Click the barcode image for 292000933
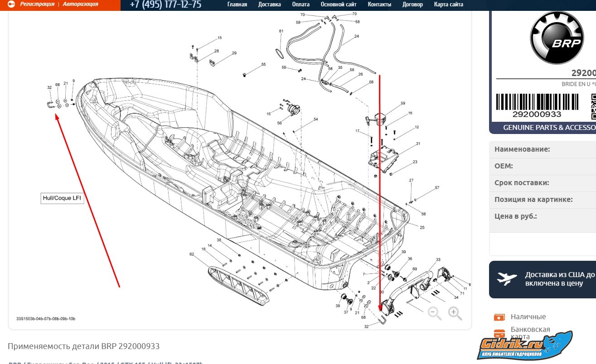This screenshot has width=596, height=364. (537, 102)
